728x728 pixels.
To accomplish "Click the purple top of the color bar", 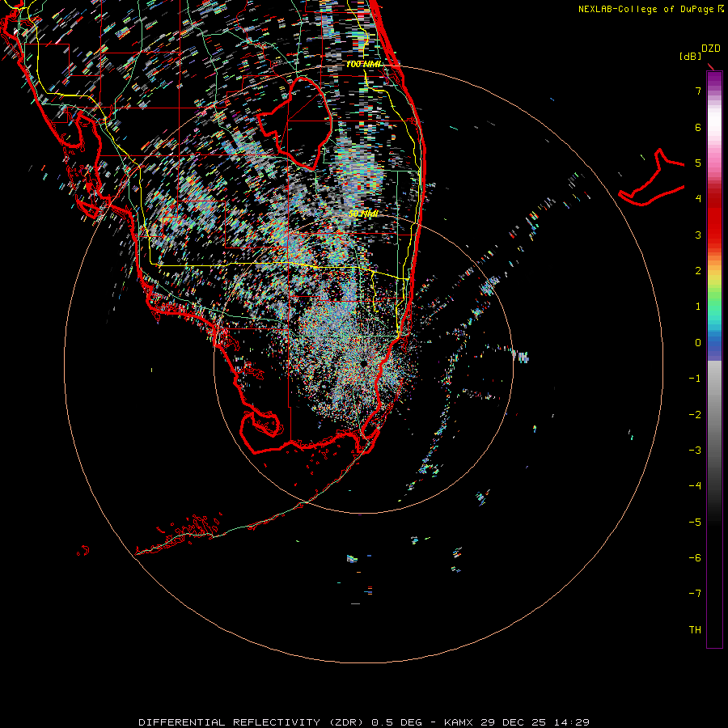I will click(714, 79).
